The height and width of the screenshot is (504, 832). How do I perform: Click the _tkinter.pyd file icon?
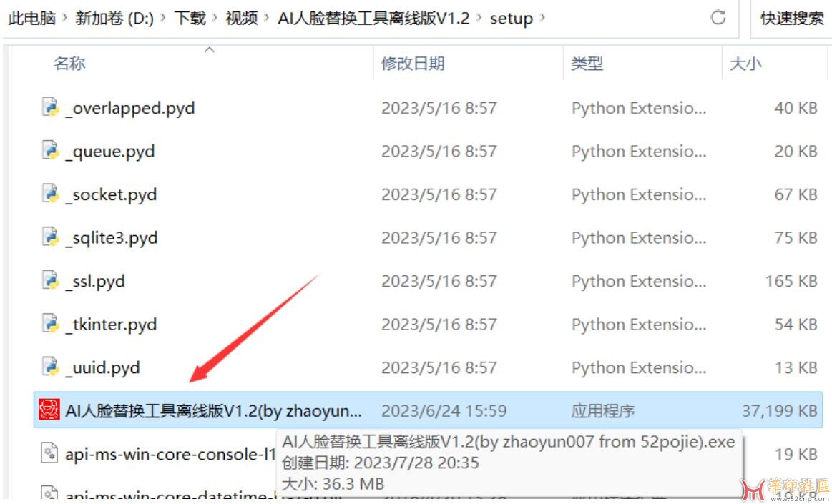click(50, 325)
